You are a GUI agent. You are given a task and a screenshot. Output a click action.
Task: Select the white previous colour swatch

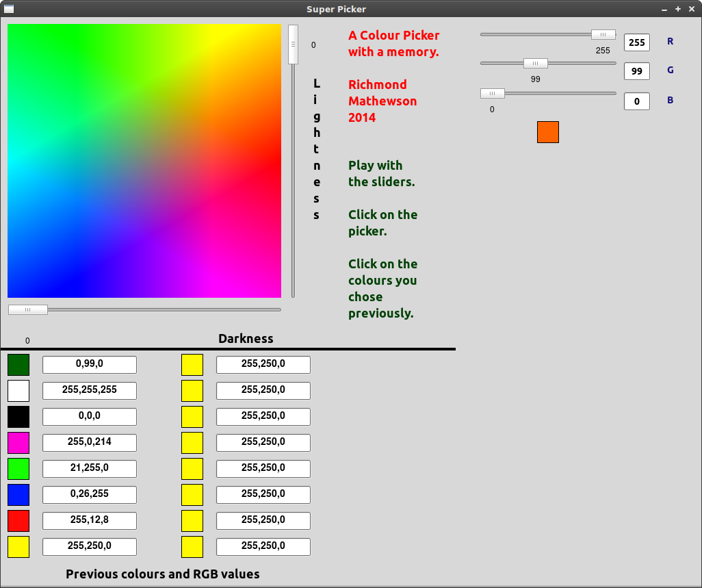click(x=18, y=391)
